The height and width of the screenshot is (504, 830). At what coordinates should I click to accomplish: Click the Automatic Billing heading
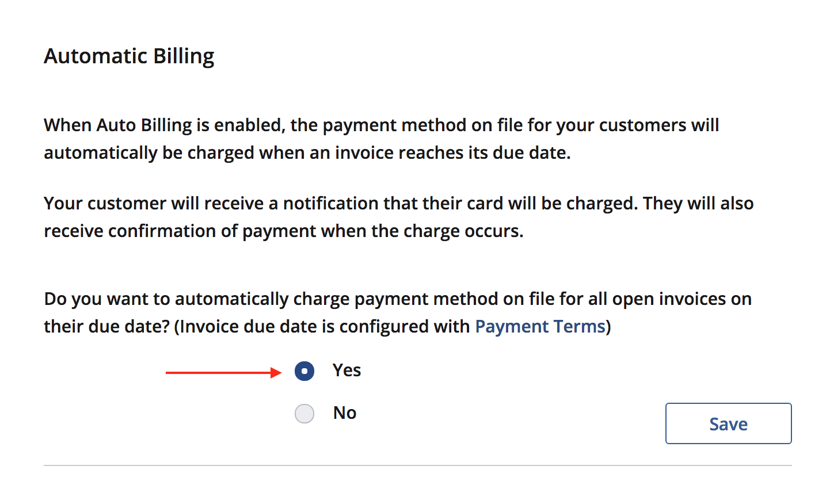coord(129,56)
